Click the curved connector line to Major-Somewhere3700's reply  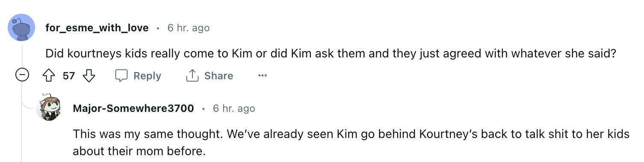coord(29,103)
